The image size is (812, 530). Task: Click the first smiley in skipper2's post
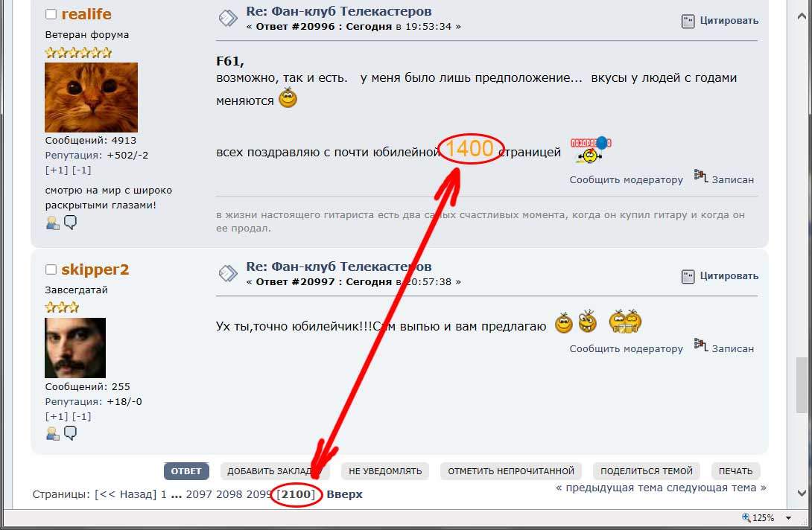(x=564, y=323)
